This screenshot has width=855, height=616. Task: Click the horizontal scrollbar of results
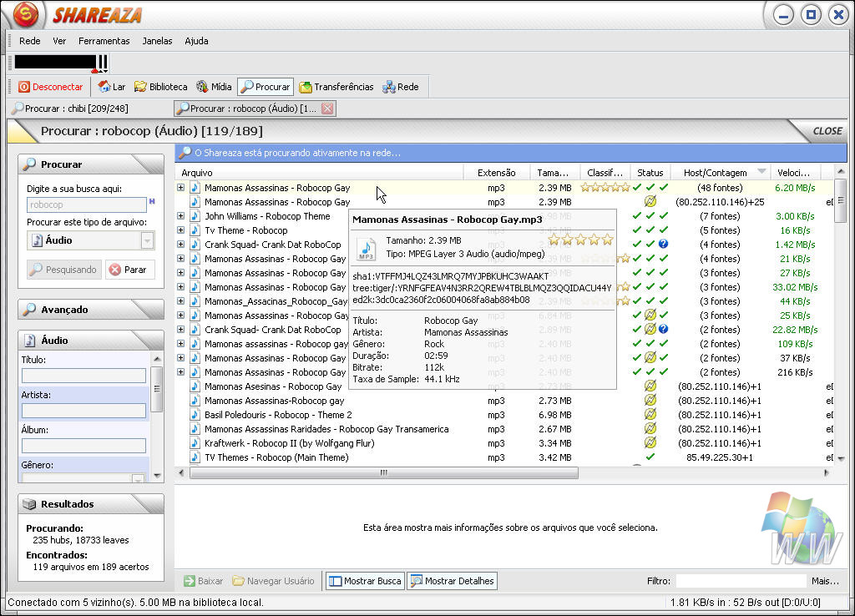(384, 472)
